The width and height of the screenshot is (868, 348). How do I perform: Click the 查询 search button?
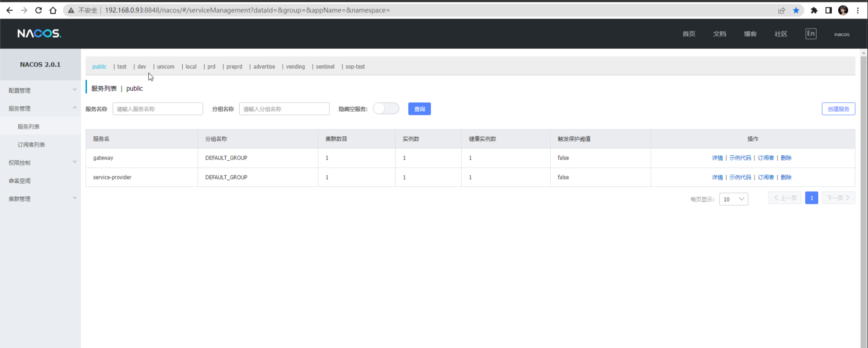[x=419, y=109]
